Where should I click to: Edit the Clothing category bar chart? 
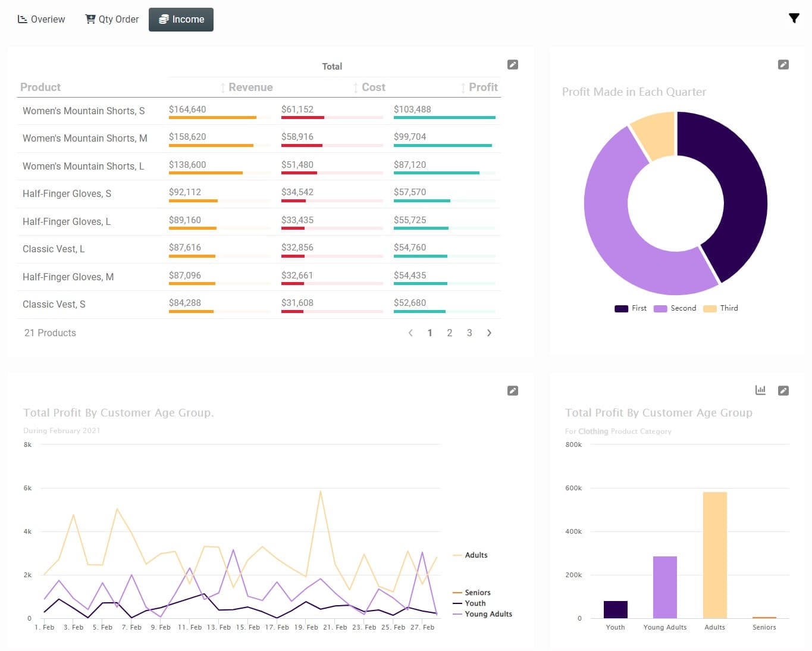tap(783, 391)
